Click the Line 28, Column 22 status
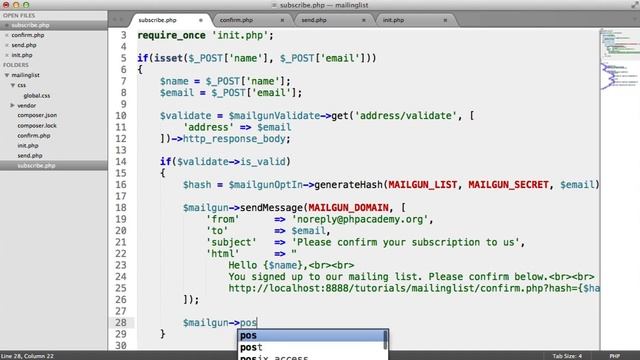Screen dimensions: 640x360 (27, 356)
